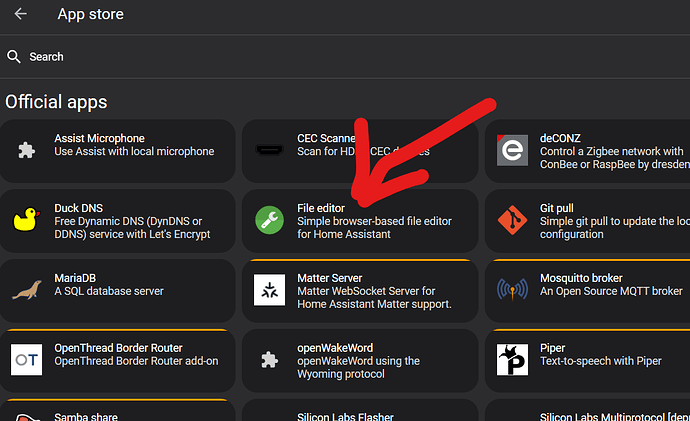Open the Duck DNS app title

click(78, 208)
